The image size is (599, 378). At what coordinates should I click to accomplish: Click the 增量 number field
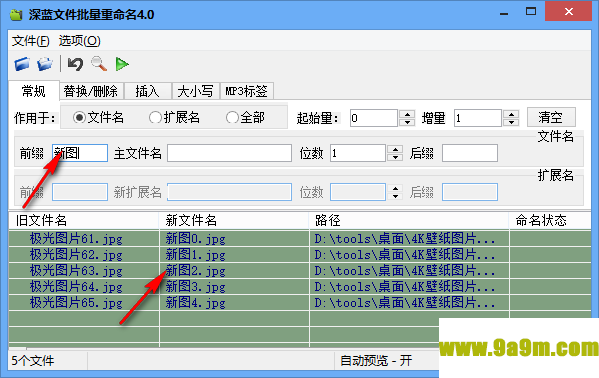[x=478, y=118]
